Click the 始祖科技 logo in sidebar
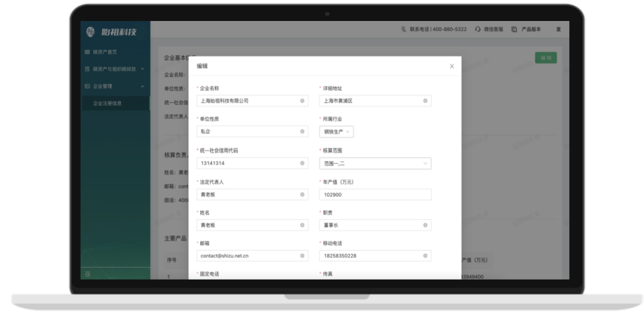The height and width of the screenshot is (334, 644). pos(111,32)
